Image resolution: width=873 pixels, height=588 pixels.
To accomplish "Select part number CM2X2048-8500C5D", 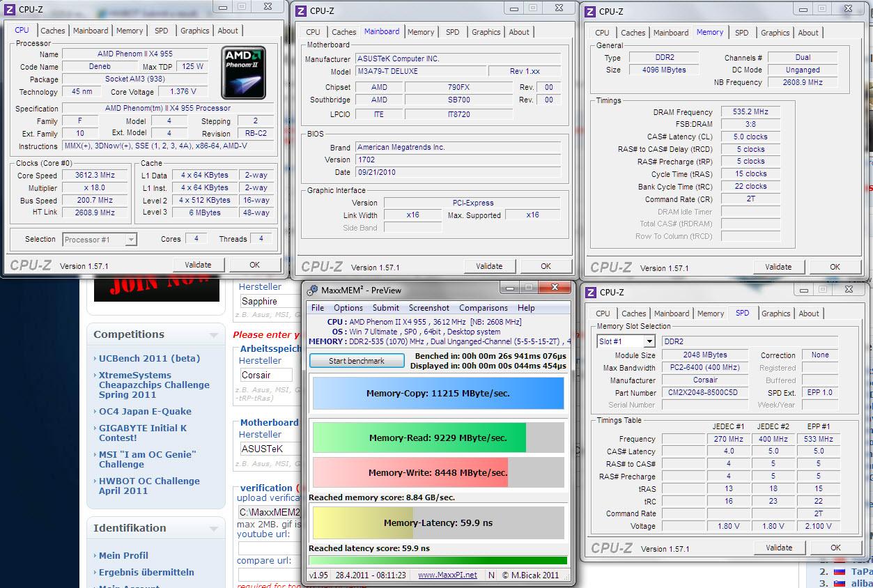I will pos(705,393).
